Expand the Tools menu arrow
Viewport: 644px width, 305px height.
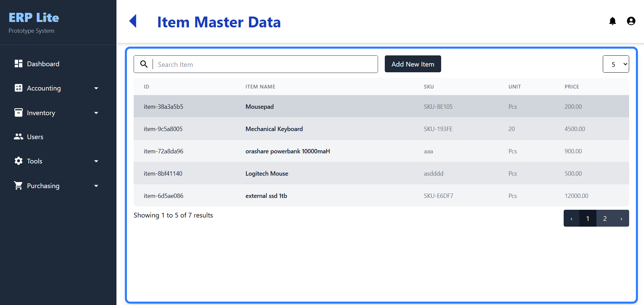pyautogui.click(x=96, y=161)
